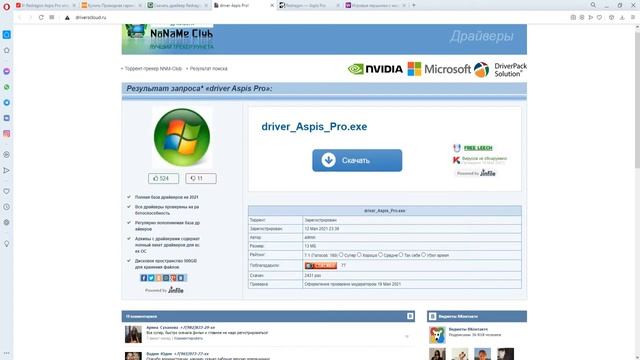Click the Microsoft logo
The width and height of the screenshot is (640, 360).
pyautogui.click(x=439, y=69)
